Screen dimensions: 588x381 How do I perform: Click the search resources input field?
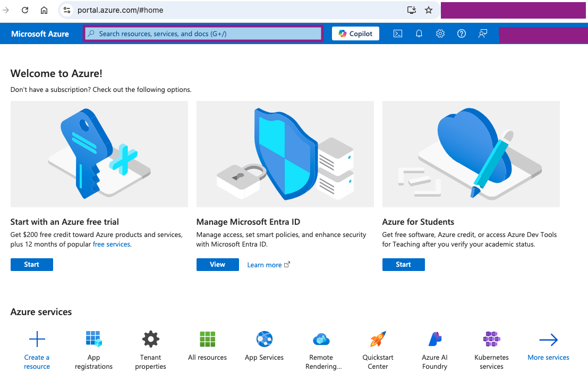pos(203,34)
